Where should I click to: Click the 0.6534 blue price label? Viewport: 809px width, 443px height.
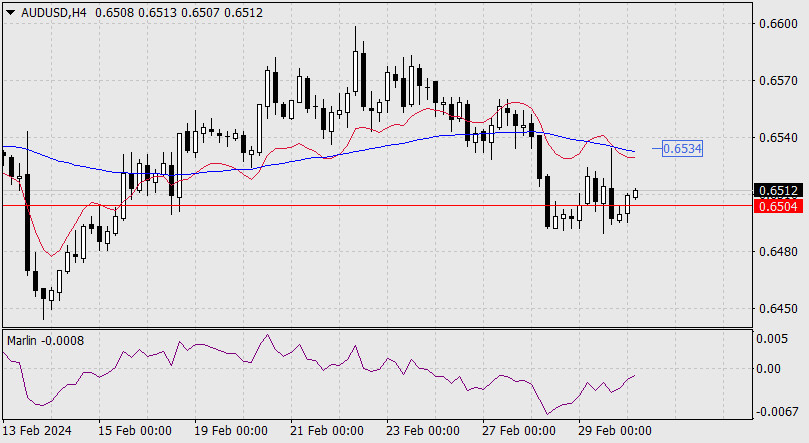[682, 149]
